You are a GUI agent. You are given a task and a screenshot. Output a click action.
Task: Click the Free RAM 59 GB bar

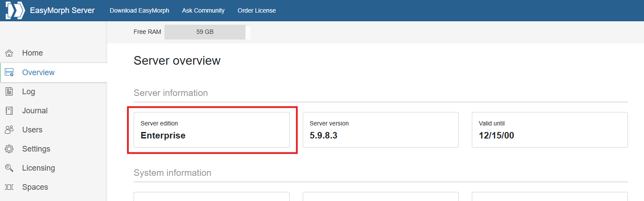[205, 32]
